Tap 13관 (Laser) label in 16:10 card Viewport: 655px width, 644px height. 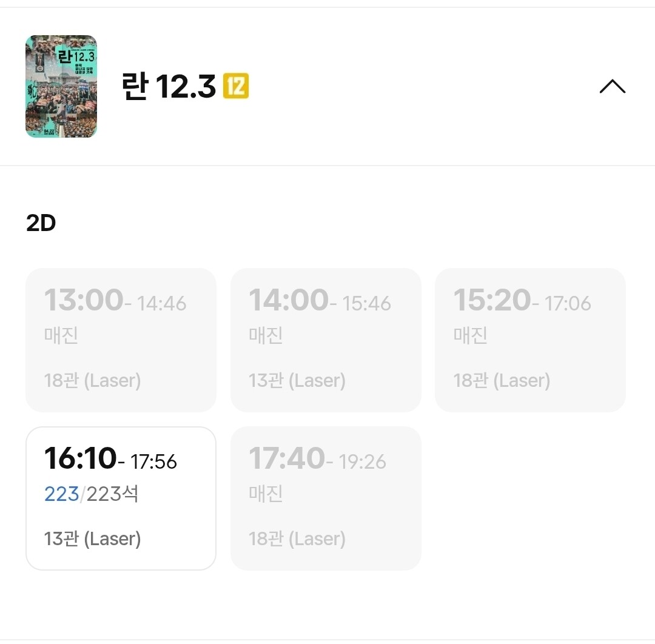93,538
